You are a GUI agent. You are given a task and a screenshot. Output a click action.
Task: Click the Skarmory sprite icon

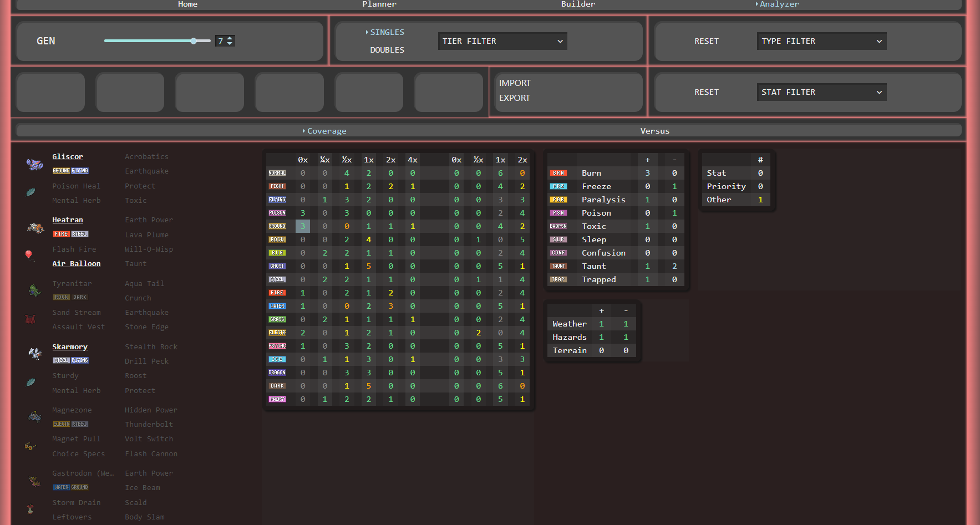point(35,353)
